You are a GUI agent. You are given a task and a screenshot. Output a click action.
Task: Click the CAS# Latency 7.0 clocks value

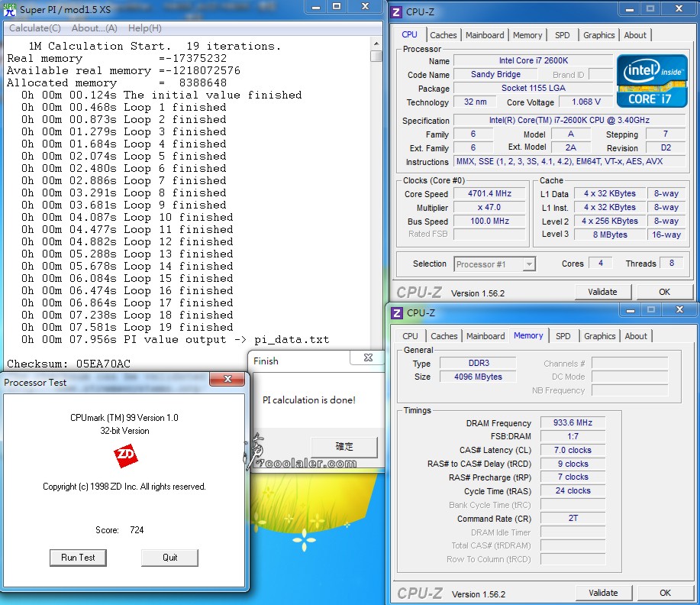(573, 450)
